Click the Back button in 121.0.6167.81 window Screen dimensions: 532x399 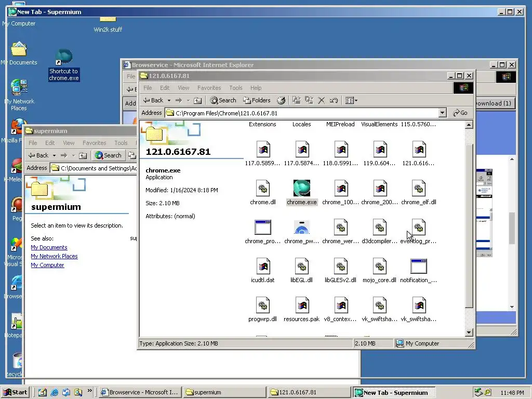pos(153,100)
